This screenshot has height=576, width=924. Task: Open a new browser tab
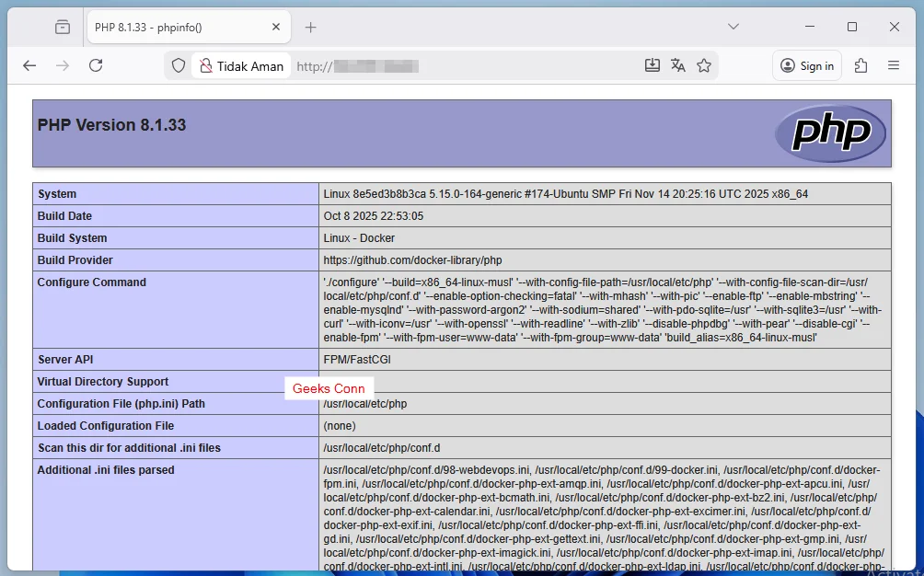point(310,27)
